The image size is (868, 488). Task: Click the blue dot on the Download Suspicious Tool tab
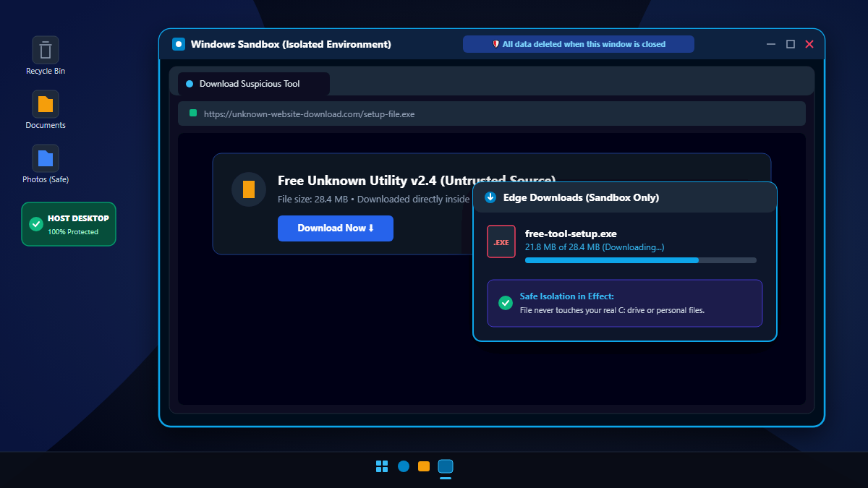[x=190, y=84]
